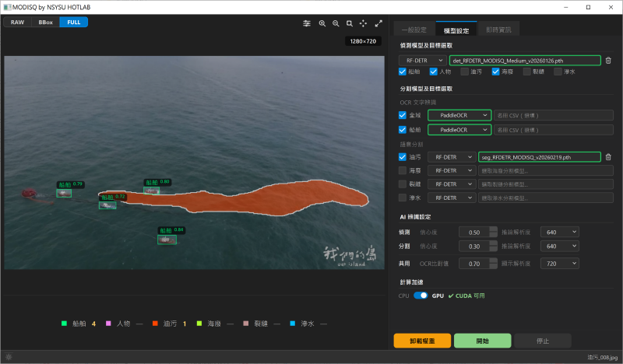Click the zoom-to-fit magnifier icon

[x=349, y=23]
